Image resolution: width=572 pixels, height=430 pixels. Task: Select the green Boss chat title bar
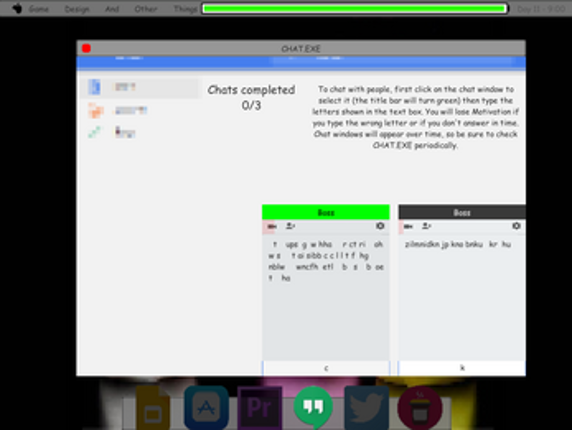click(x=326, y=212)
